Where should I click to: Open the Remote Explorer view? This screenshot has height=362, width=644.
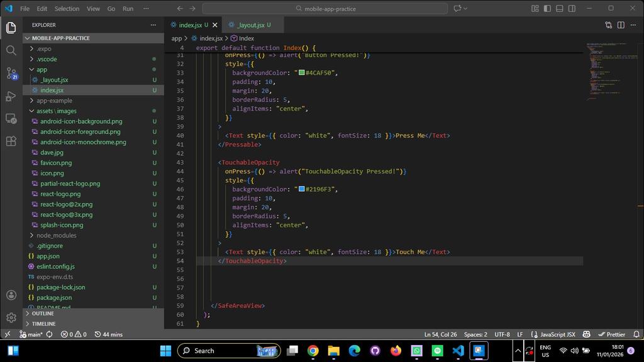point(11,119)
